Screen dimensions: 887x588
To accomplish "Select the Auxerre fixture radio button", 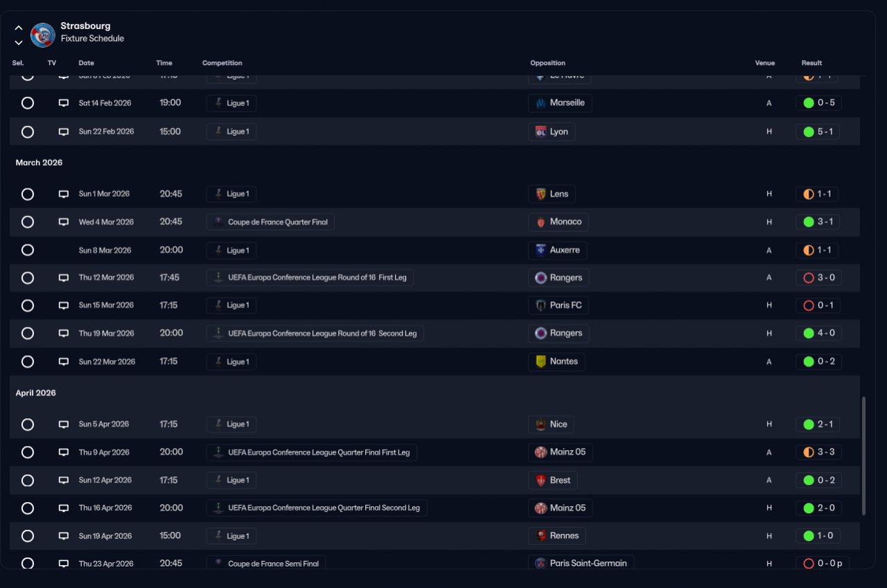I will pos(28,250).
